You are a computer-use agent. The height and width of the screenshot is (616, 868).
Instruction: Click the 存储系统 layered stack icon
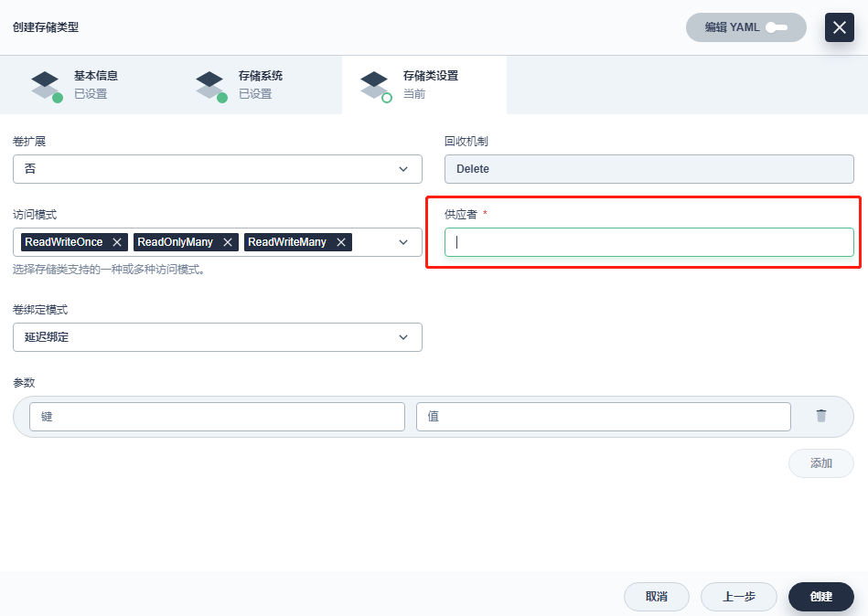click(x=210, y=86)
